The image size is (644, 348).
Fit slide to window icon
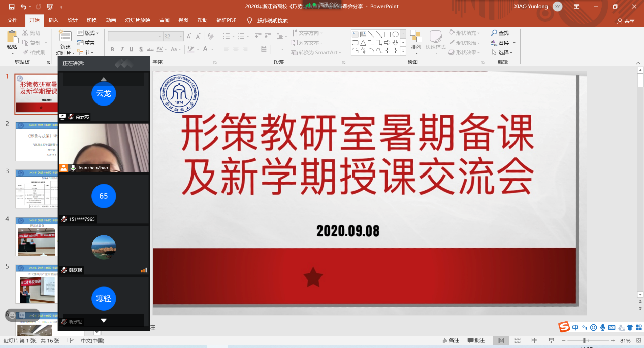click(637, 340)
